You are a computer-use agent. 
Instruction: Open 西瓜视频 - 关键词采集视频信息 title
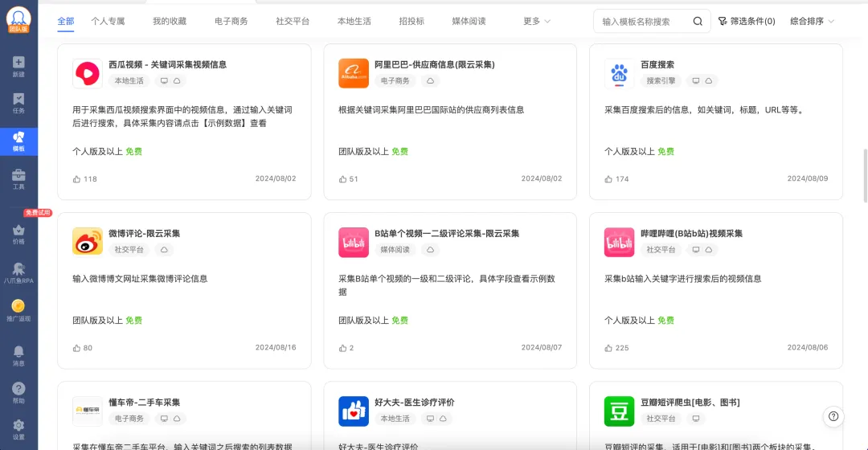coord(167,65)
